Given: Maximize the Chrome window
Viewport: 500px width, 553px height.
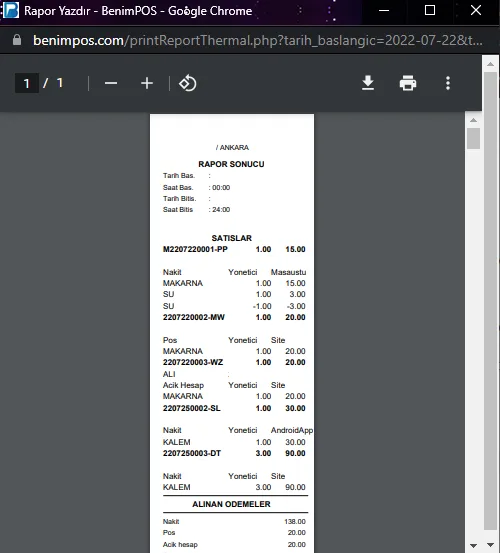Looking at the screenshot, I should 429,10.
